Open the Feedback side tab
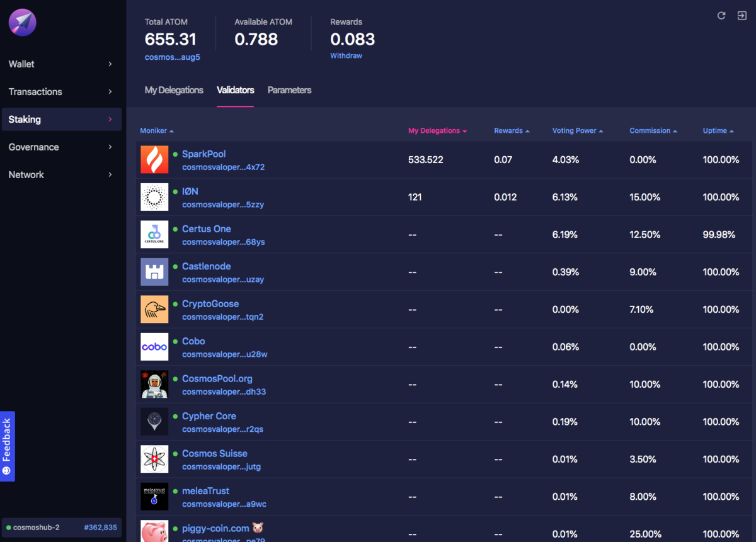The width and height of the screenshot is (756, 542). 8,446
